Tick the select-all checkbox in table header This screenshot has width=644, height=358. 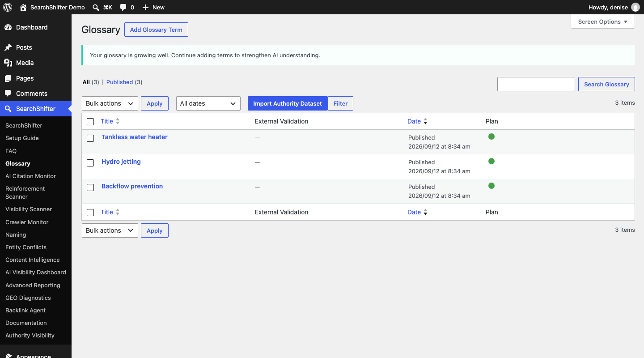90,122
